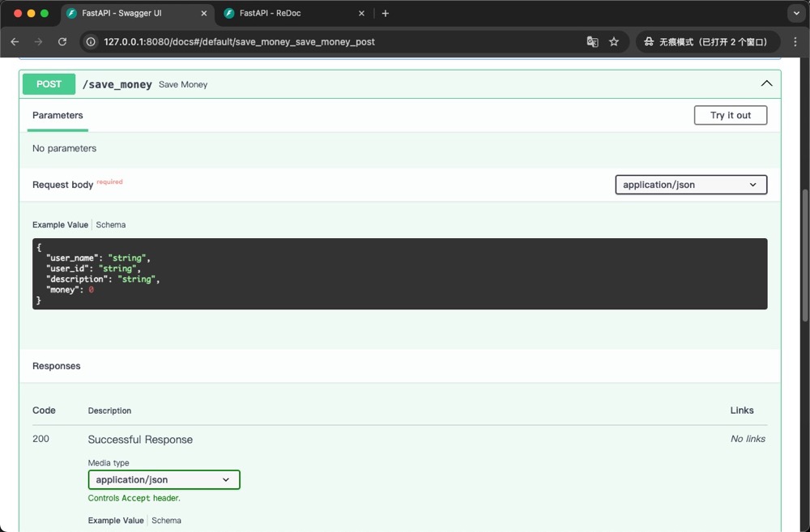Click the Try it out button
The width and height of the screenshot is (810, 532).
coord(730,115)
